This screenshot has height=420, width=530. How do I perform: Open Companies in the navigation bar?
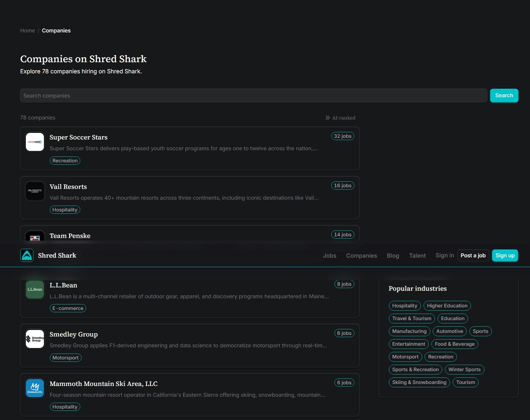click(x=362, y=256)
